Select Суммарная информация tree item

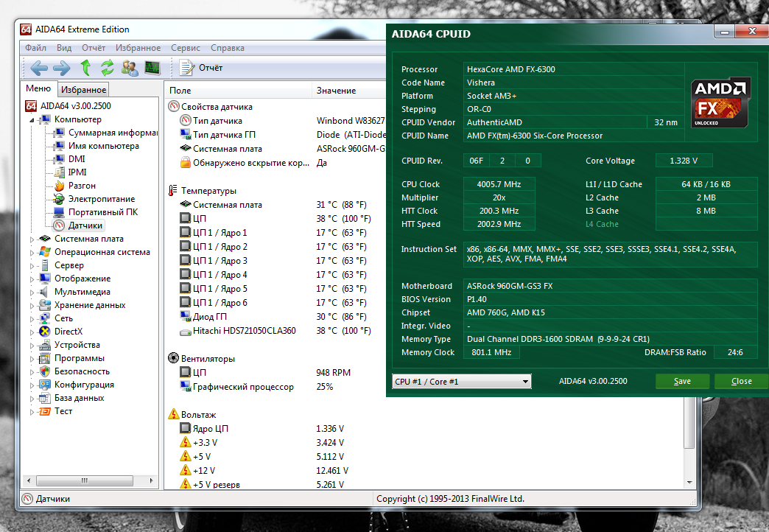113,133
